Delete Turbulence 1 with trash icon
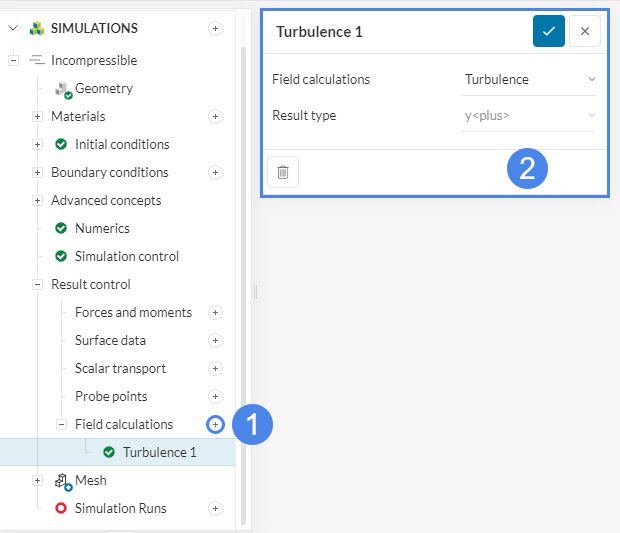The height and width of the screenshot is (533, 620). [283, 172]
